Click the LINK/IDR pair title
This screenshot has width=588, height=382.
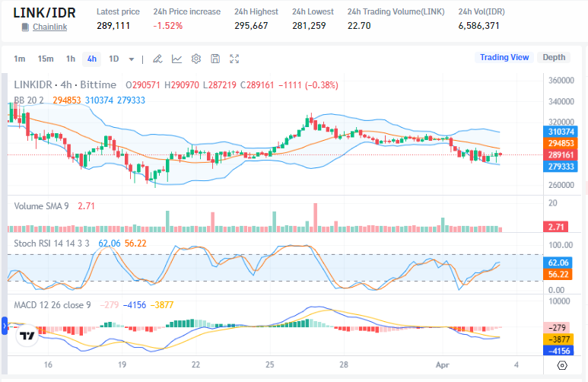[x=44, y=13]
